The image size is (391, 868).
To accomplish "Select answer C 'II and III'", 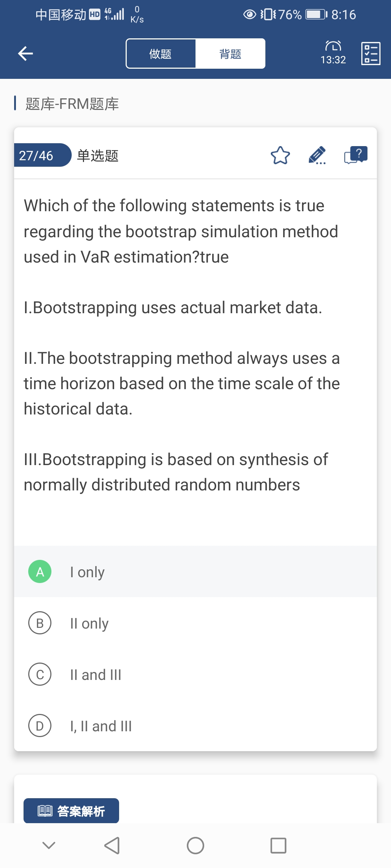I will point(195,675).
